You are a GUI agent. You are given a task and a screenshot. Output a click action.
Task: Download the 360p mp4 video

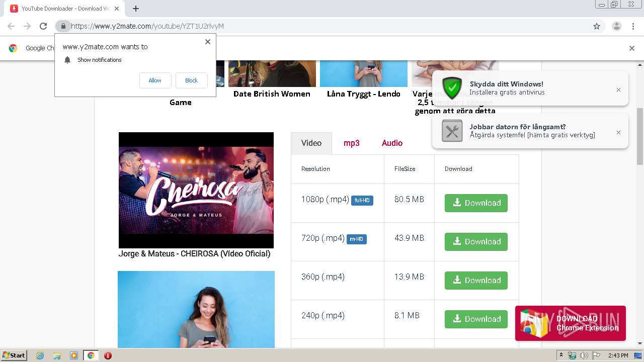[x=476, y=281]
